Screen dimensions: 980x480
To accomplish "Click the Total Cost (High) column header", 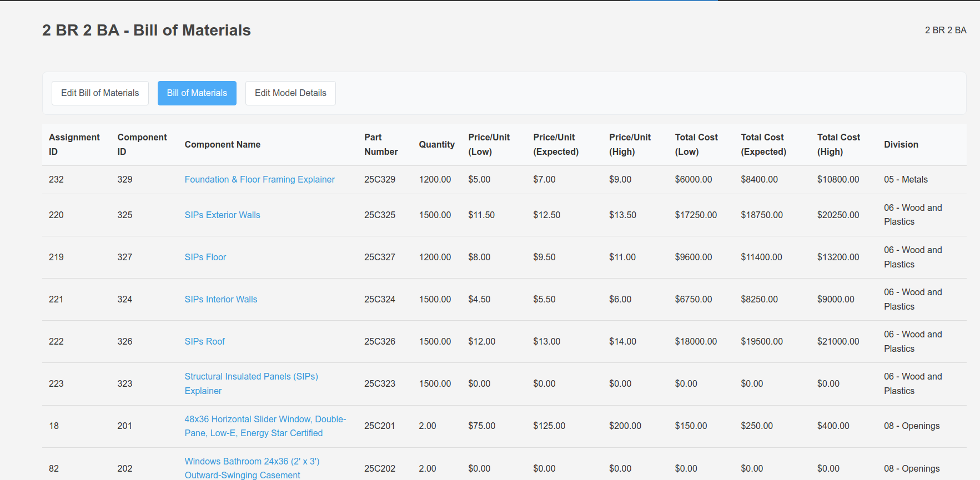I will [x=838, y=145].
